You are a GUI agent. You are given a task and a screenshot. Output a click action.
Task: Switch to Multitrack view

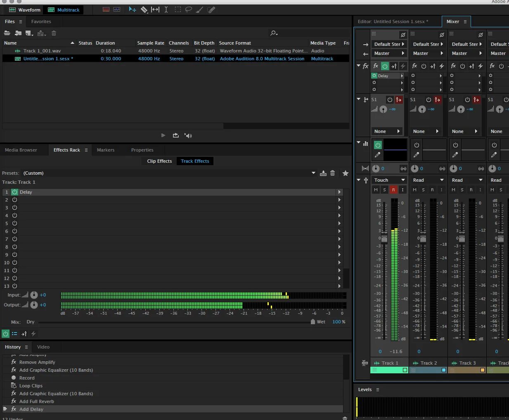64,9
